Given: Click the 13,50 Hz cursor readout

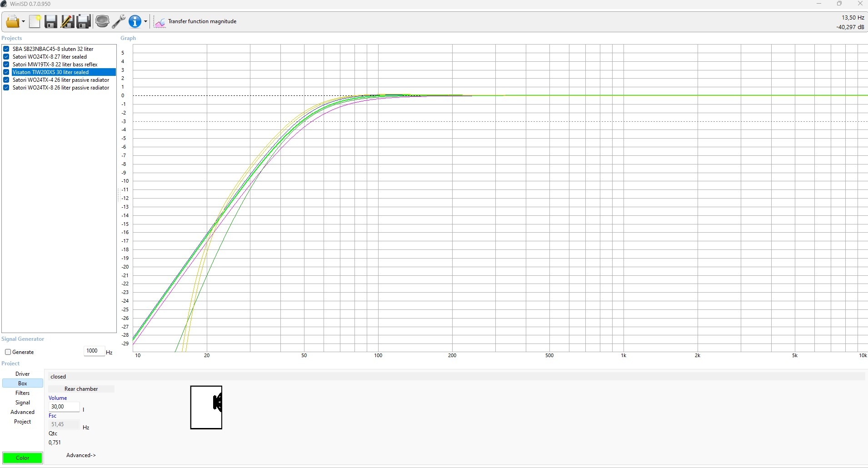Looking at the screenshot, I should [853, 18].
